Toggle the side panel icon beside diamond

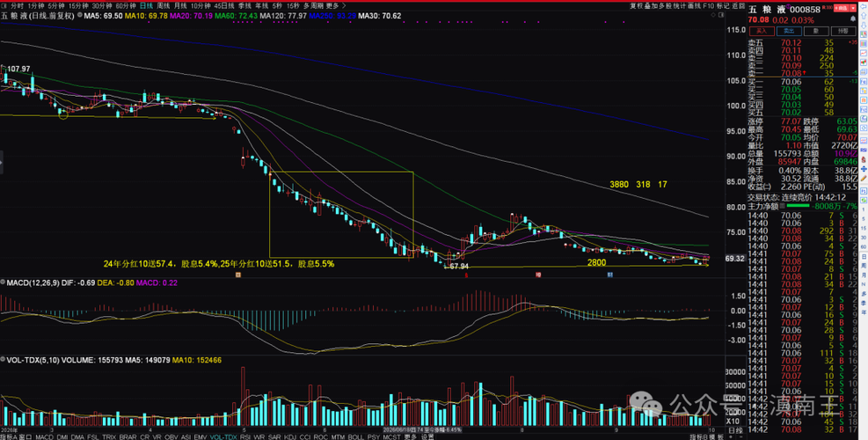721,14
